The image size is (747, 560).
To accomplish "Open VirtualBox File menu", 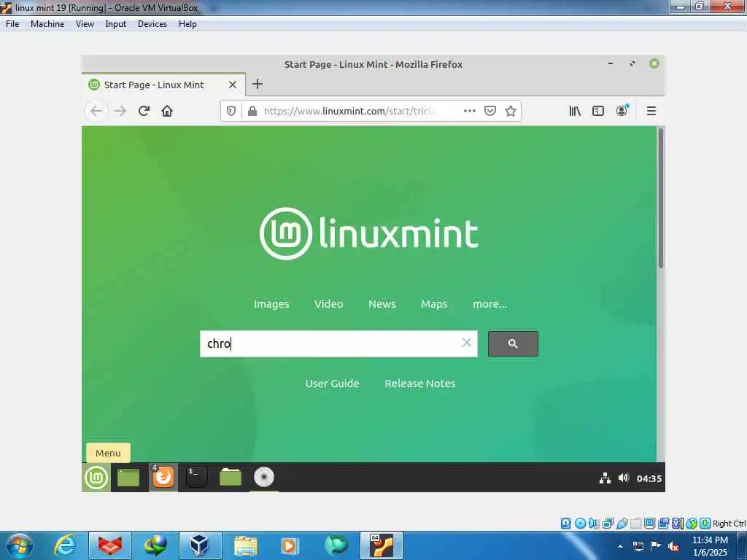I will 12,24.
